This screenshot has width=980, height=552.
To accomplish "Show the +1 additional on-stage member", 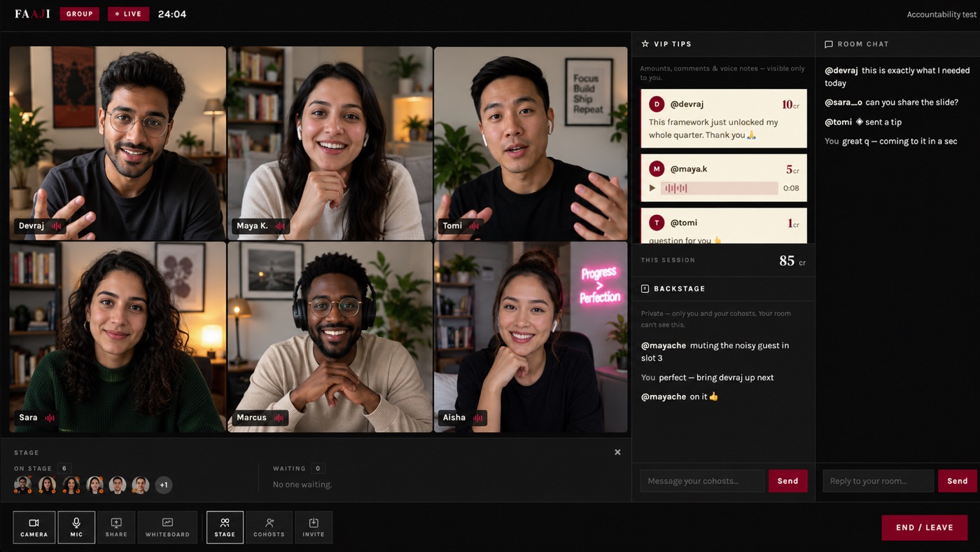I will click(x=164, y=485).
